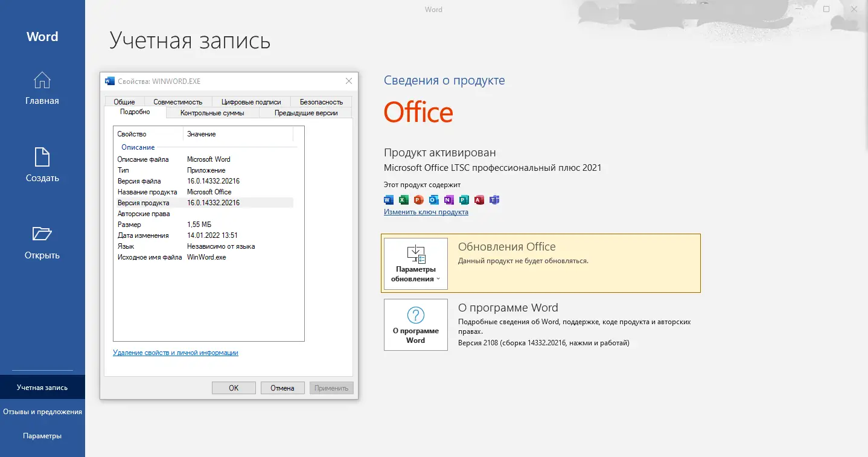Click the Word icon in properties title bar

(110, 81)
